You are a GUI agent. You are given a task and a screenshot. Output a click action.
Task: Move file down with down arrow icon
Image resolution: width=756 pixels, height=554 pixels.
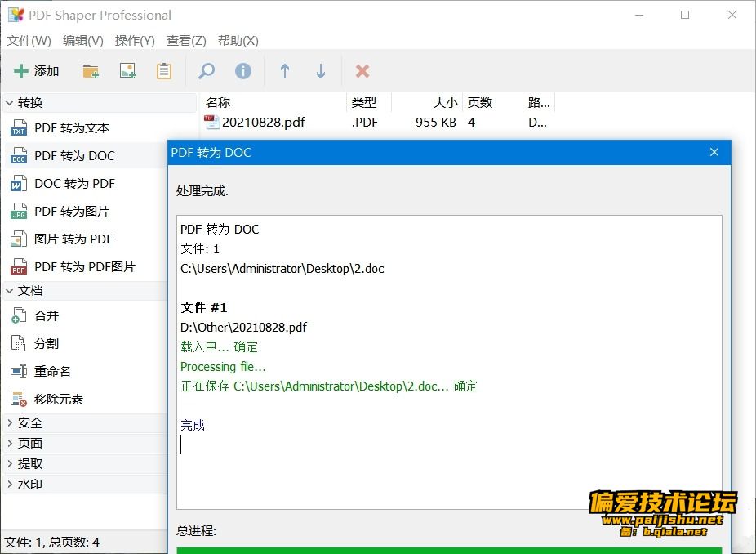pyautogui.click(x=321, y=71)
